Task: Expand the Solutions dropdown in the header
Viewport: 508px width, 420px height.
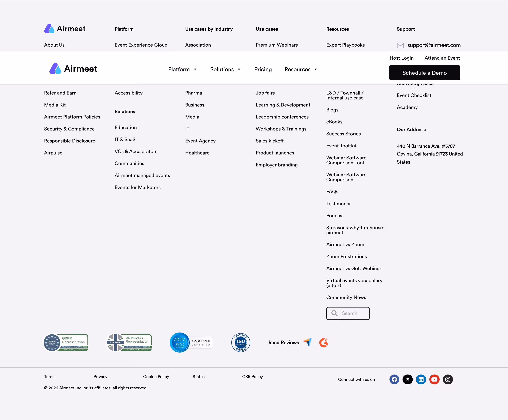Action: (225, 69)
